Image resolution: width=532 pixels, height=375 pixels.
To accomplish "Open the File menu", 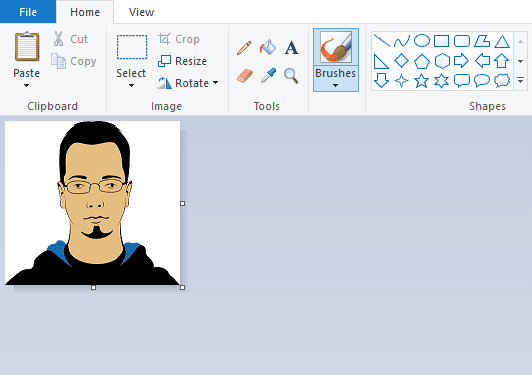I will [28, 12].
